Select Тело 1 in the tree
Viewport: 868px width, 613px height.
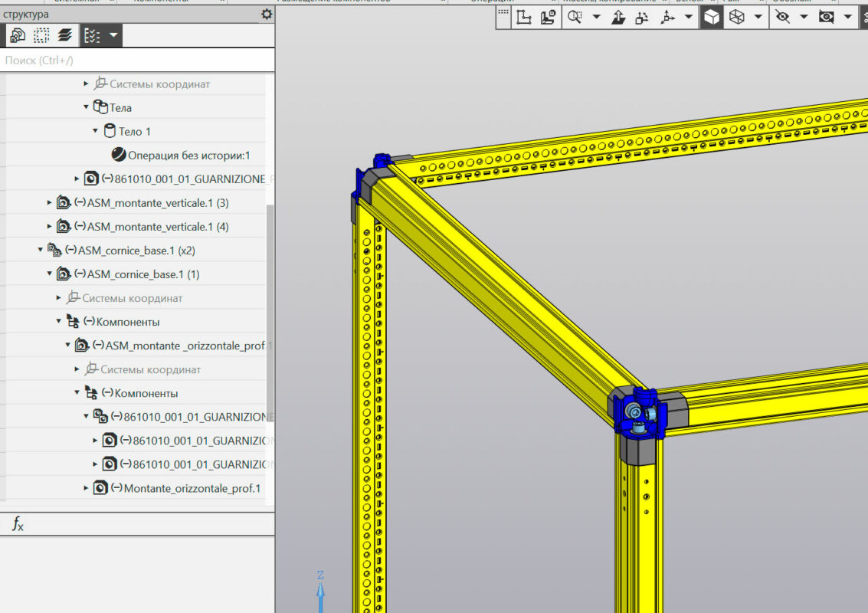click(134, 132)
